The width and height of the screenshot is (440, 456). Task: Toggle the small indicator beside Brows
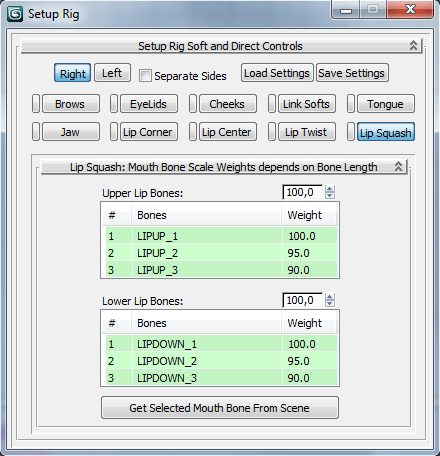pos(36,104)
